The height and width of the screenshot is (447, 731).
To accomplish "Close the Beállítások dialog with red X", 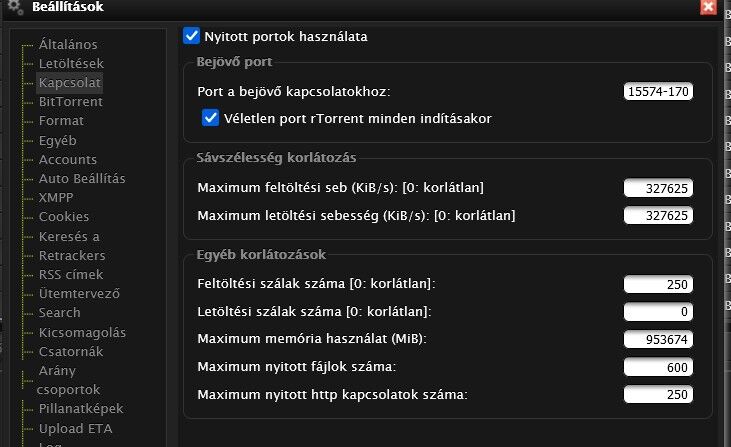I will coord(708,7).
